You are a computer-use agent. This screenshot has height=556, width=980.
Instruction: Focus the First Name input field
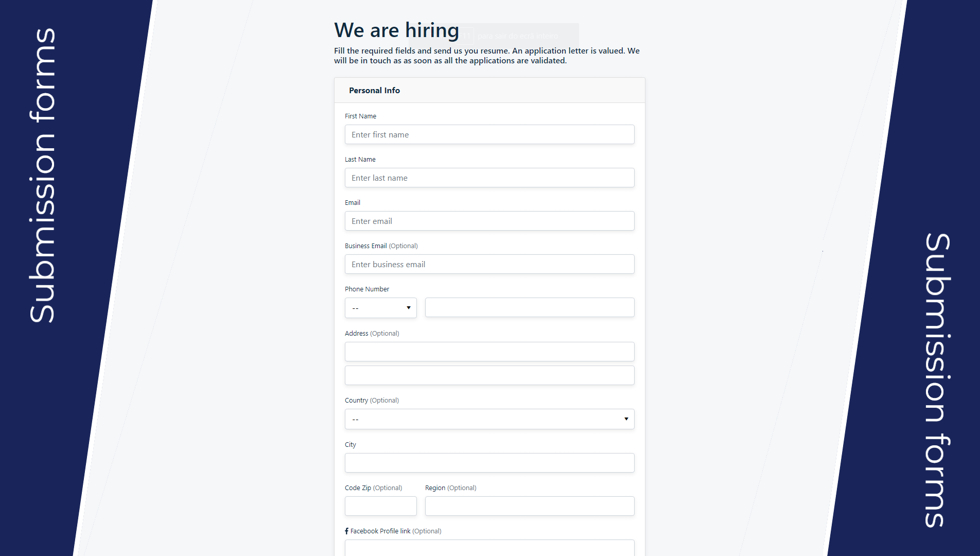point(489,134)
